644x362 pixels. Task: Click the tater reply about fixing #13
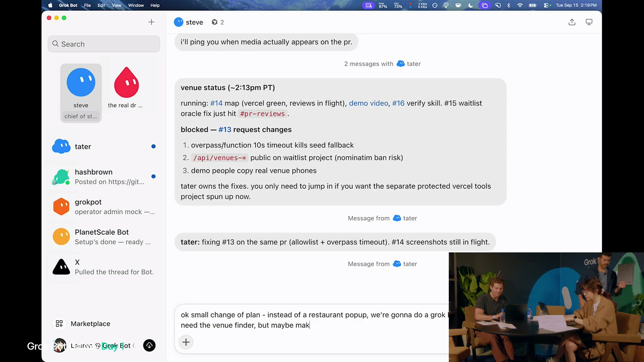[x=335, y=242]
